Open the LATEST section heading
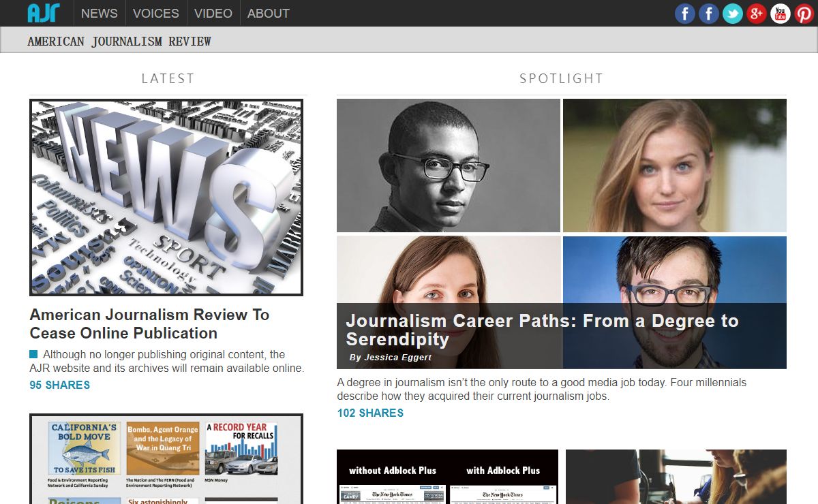818x504 pixels. (x=168, y=78)
